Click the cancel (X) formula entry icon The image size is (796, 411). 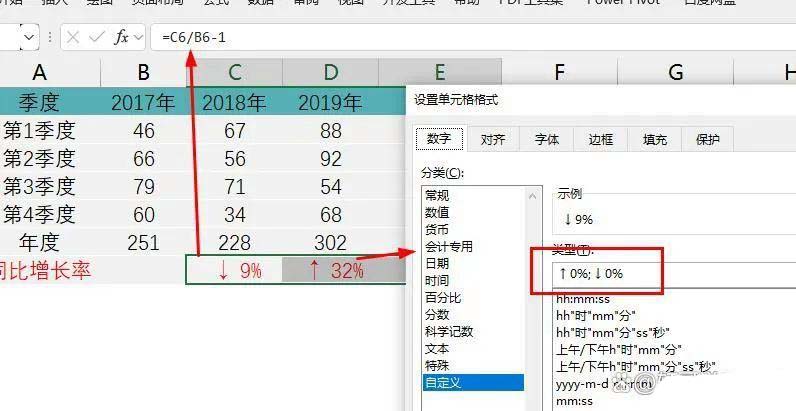(x=73, y=37)
